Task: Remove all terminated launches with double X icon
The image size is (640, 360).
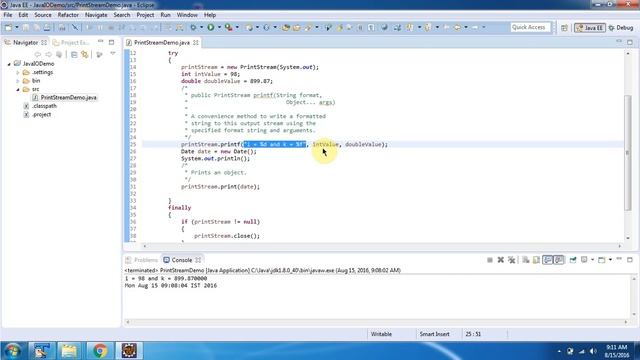Action: tap(511, 260)
